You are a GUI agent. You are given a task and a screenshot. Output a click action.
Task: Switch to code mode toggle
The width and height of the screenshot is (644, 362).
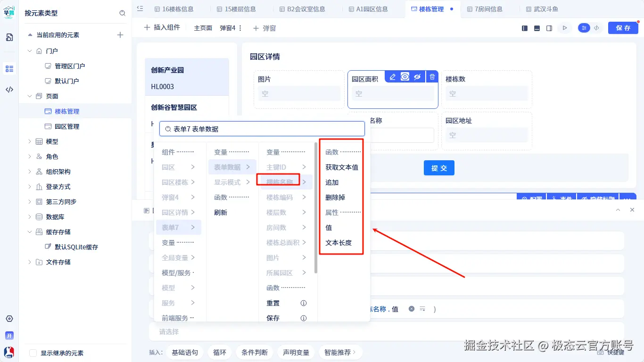coord(597,28)
